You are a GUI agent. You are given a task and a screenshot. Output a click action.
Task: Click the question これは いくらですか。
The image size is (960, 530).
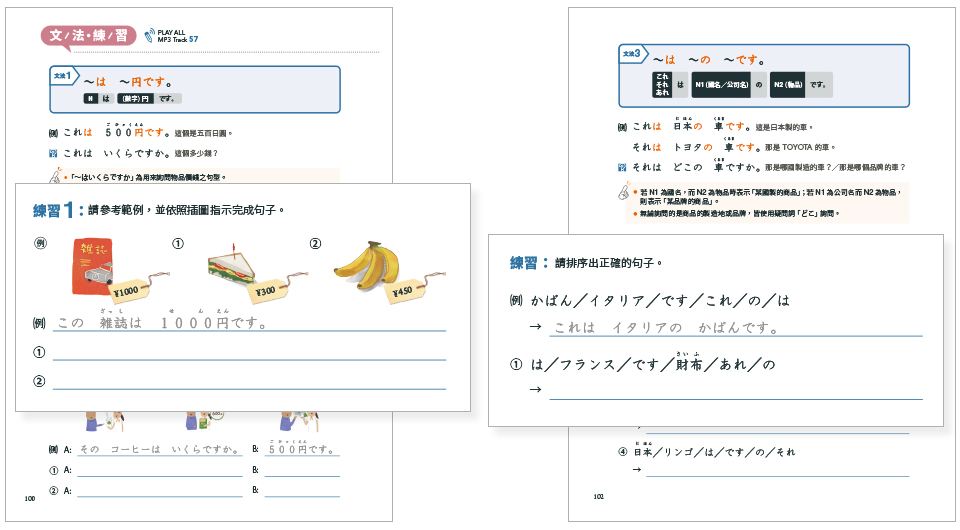pos(117,153)
